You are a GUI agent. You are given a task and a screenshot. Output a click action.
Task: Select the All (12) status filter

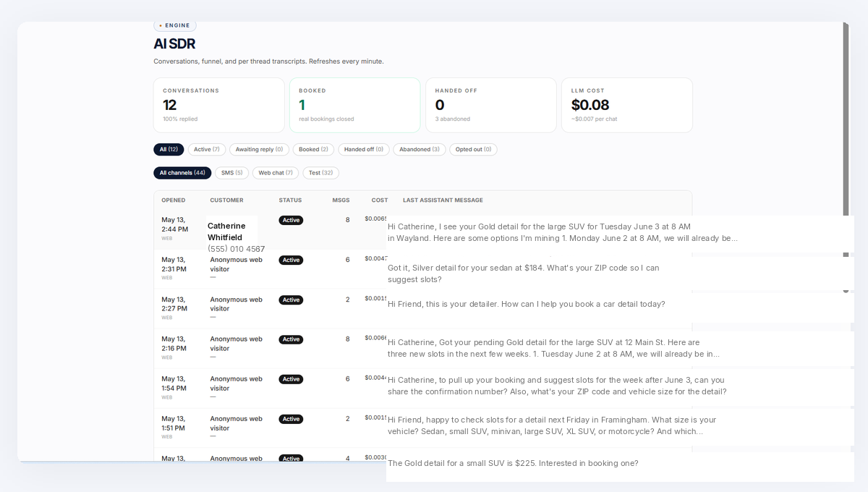click(x=169, y=149)
